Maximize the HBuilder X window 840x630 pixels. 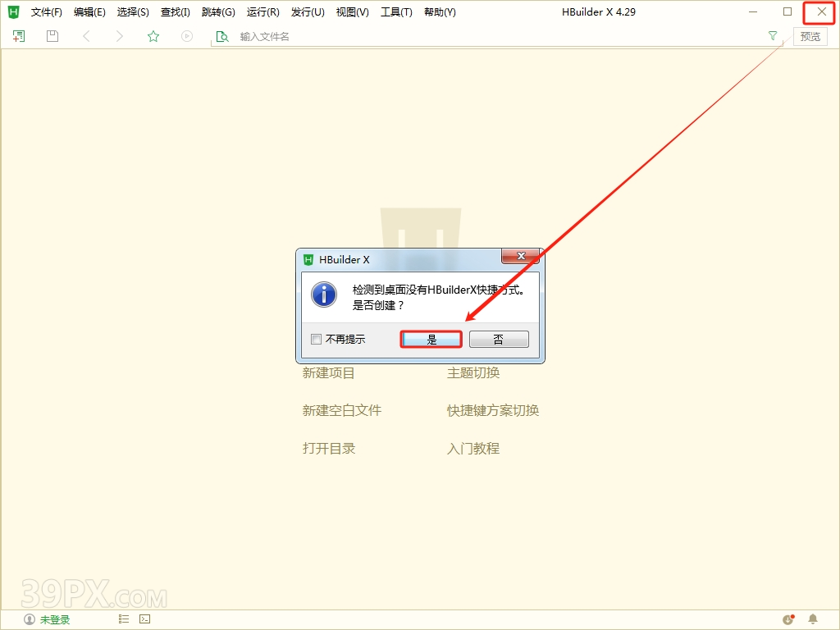tap(787, 11)
